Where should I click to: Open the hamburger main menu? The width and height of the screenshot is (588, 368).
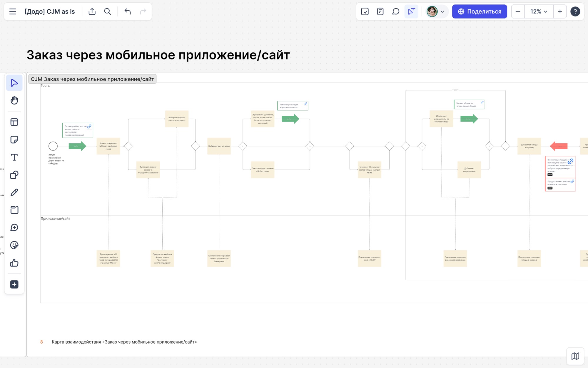click(13, 11)
